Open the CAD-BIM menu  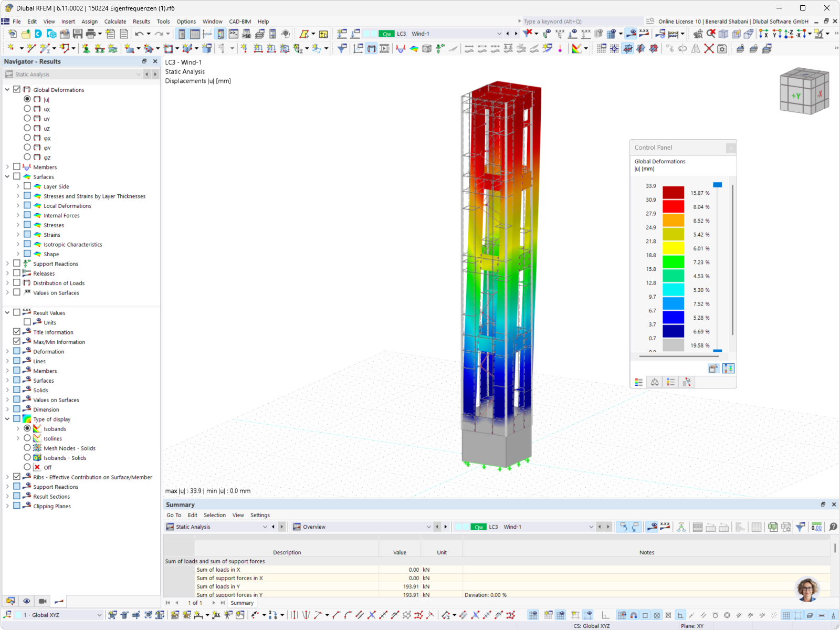pyautogui.click(x=240, y=22)
